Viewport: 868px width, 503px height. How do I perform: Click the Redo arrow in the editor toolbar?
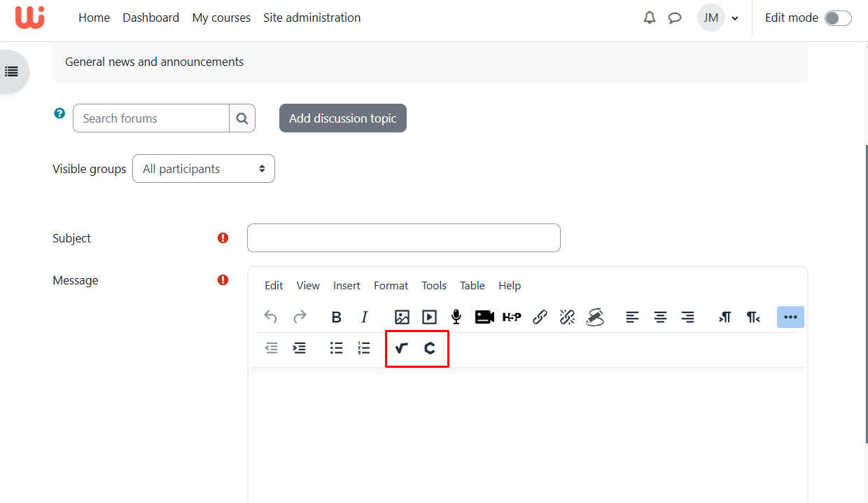[x=300, y=317]
